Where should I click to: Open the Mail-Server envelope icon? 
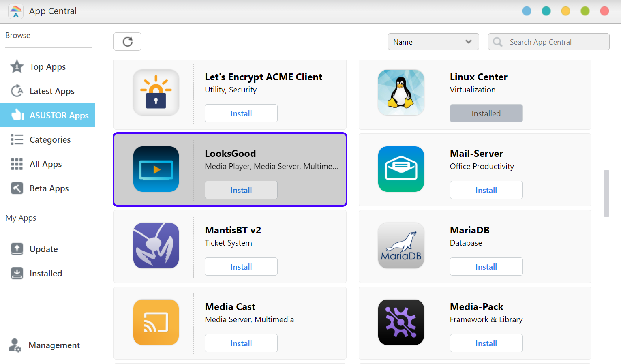pos(401,169)
